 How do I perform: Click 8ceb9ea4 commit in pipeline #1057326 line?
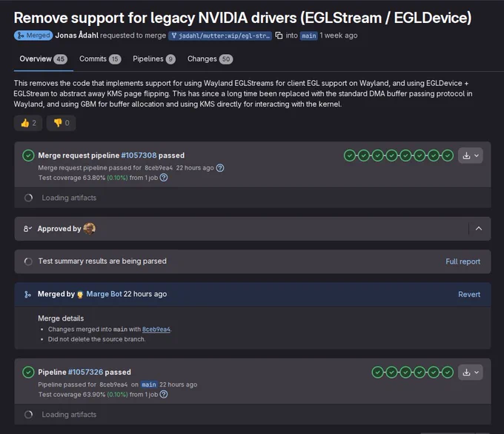(113, 385)
